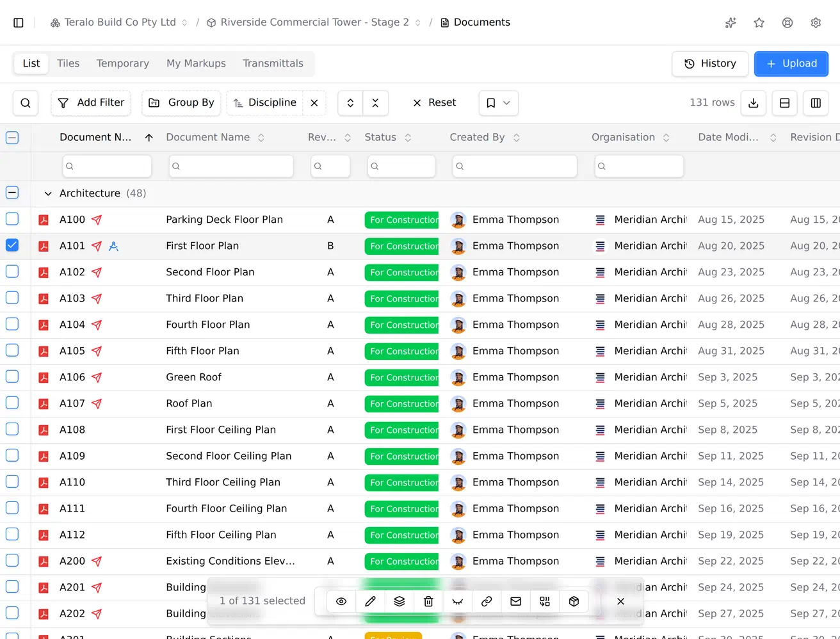
Task: Reset the table filters
Action: [434, 103]
